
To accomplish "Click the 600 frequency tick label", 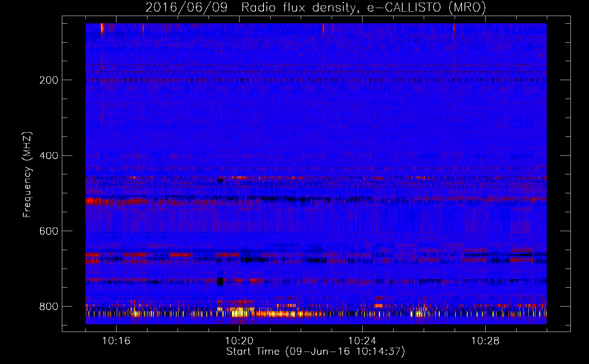I will 49,232.
